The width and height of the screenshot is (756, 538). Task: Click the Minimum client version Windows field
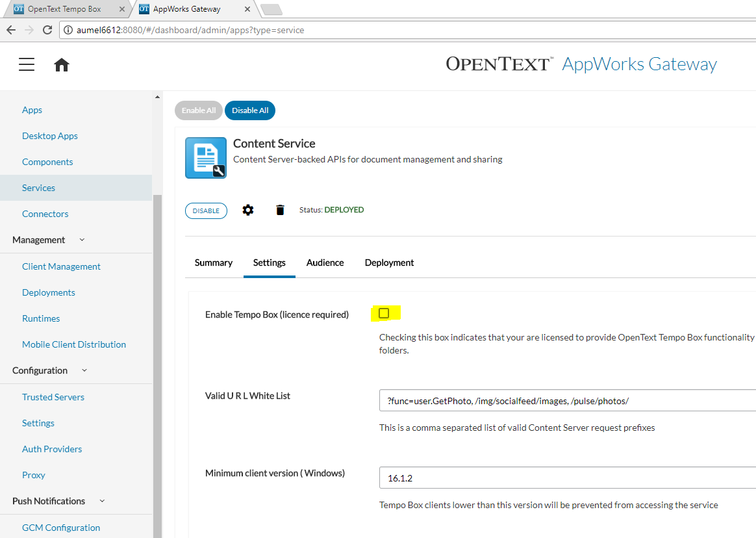(568, 478)
